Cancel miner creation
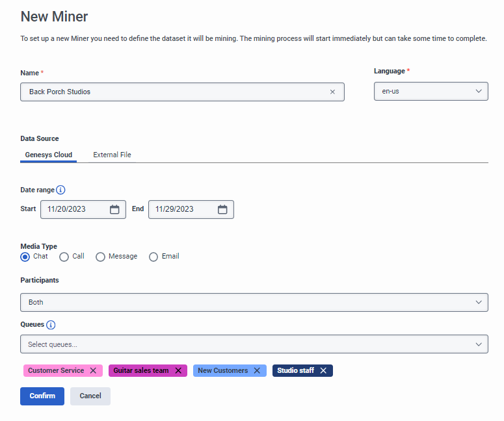Image resolution: width=504 pixels, height=421 pixels. tap(90, 396)
